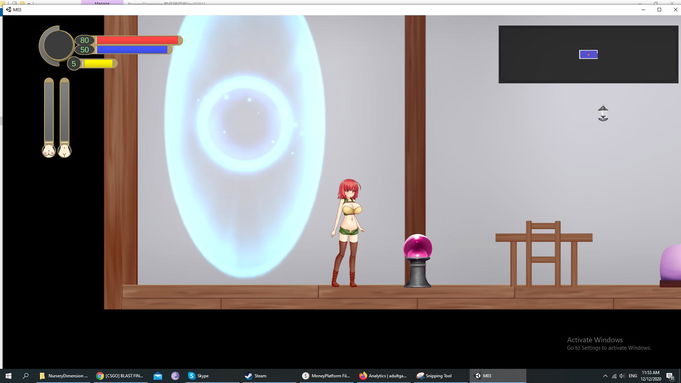Open Snipping Tool from the taskbar
This screenshot has width=681, height=383.
(434, 376)
